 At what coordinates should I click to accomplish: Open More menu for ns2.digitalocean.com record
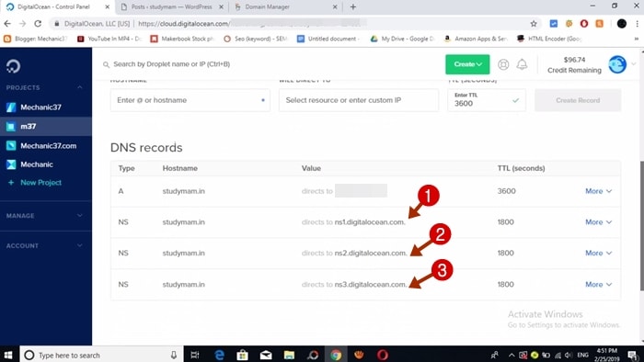pos(598,253)
